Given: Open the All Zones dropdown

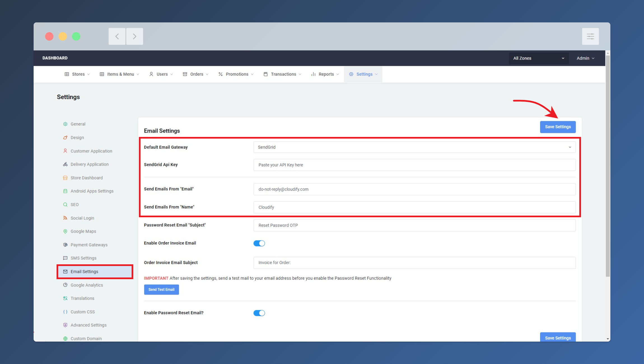Looking at the screenshot, I should pyautogui.click(x=539, y=58).
